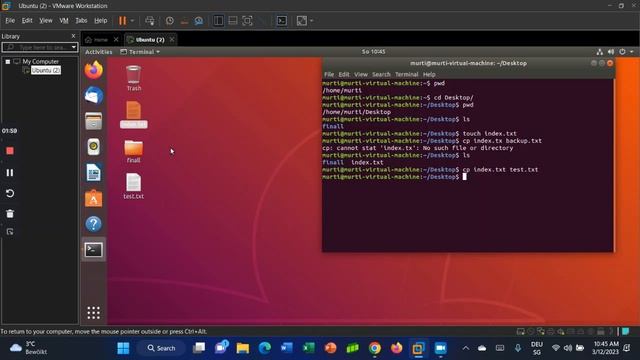
Task: Open Files from the Ubuntu dock
Action: (93, 121)
